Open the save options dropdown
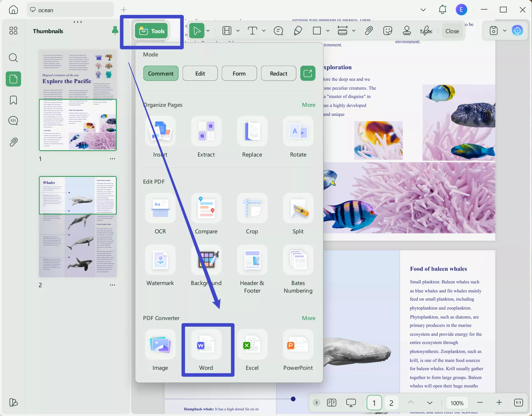The height and width of the screenshot is (416, 532). coord(504,31)
